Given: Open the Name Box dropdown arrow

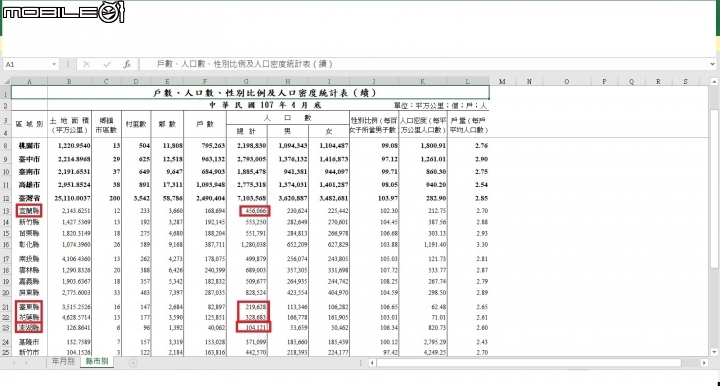Looking at the screenshot, I should (54, 64).
